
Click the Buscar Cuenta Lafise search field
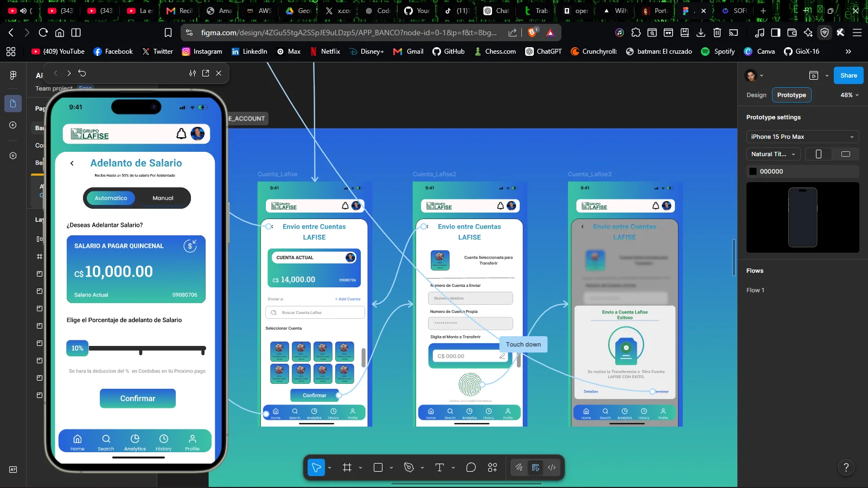315,312
